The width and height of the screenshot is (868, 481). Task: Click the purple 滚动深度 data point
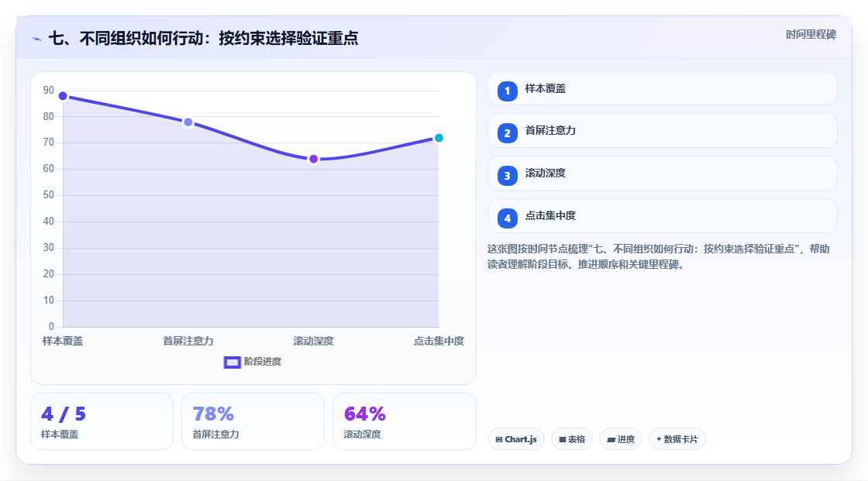314,160
